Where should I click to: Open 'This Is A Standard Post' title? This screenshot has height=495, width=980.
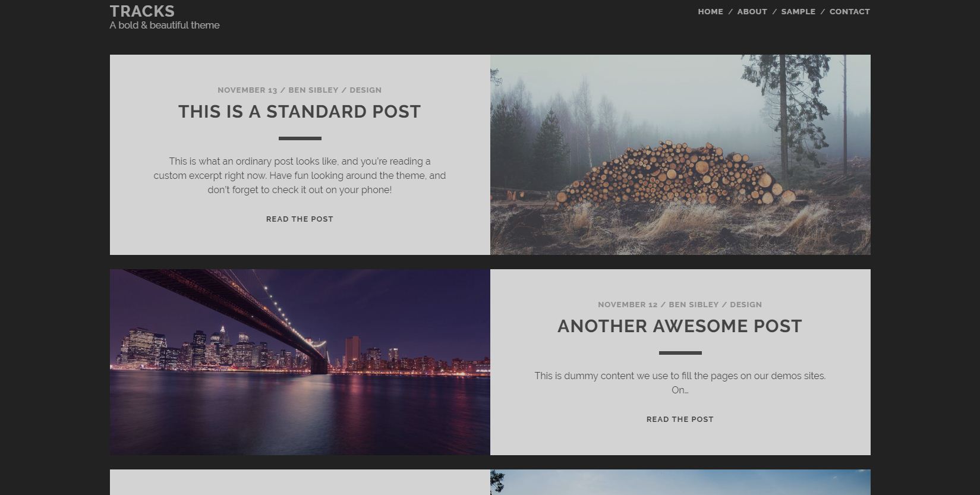[x=300, y=112]
